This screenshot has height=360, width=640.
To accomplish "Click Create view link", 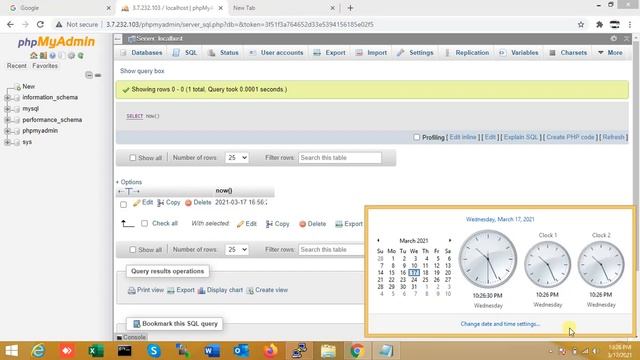I will coord(267,290).
